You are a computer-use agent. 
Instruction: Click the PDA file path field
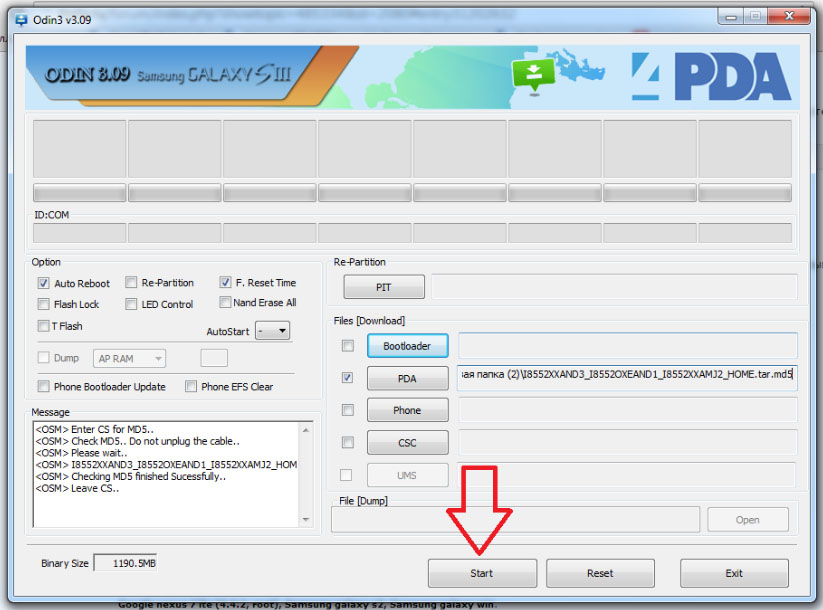pos(627,378)
